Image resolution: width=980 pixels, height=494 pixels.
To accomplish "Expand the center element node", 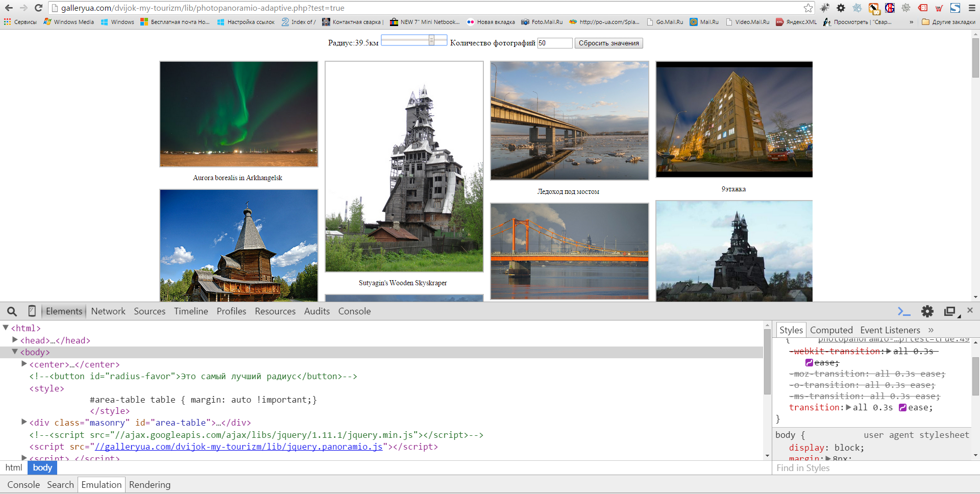I will (24, 364).
